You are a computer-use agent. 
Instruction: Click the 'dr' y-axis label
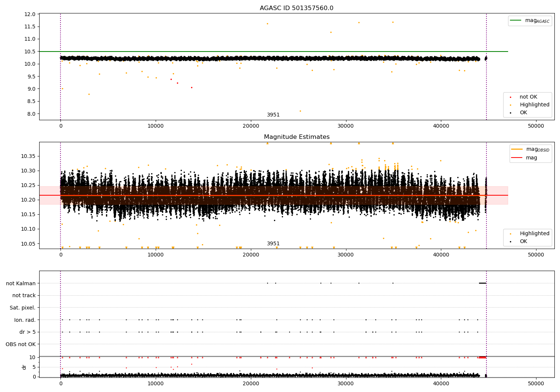[24, 367]
